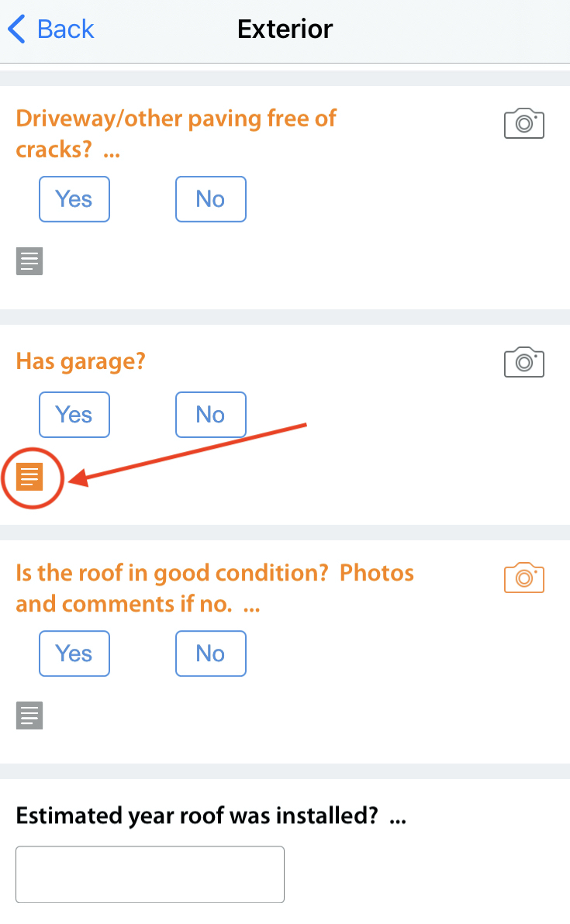Click the Estimated year roof installed text field

coord(150,874)
